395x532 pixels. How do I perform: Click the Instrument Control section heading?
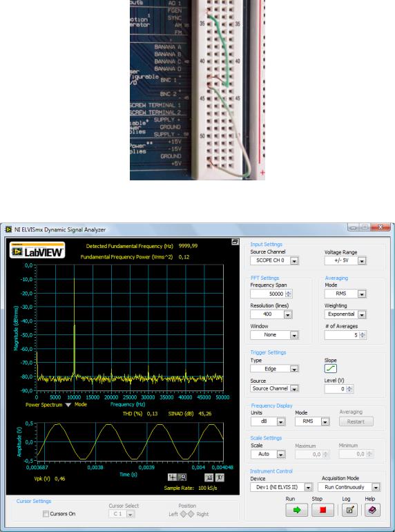coord(271,471)
